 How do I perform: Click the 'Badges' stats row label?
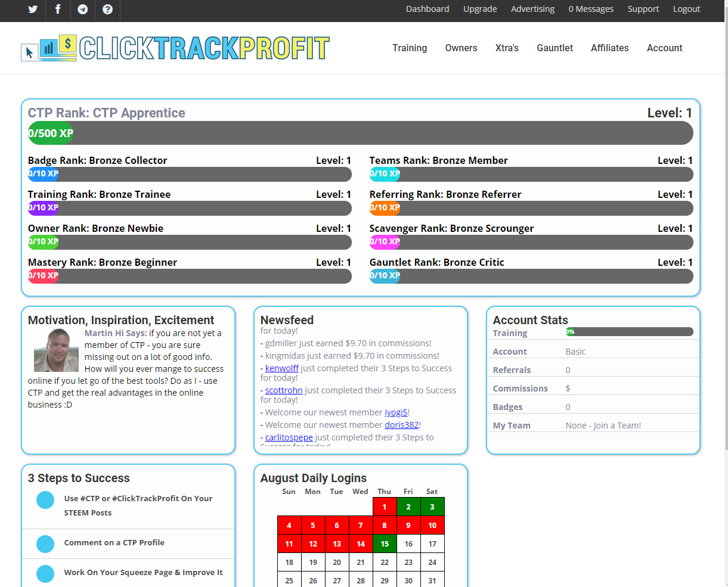point(508,407)
